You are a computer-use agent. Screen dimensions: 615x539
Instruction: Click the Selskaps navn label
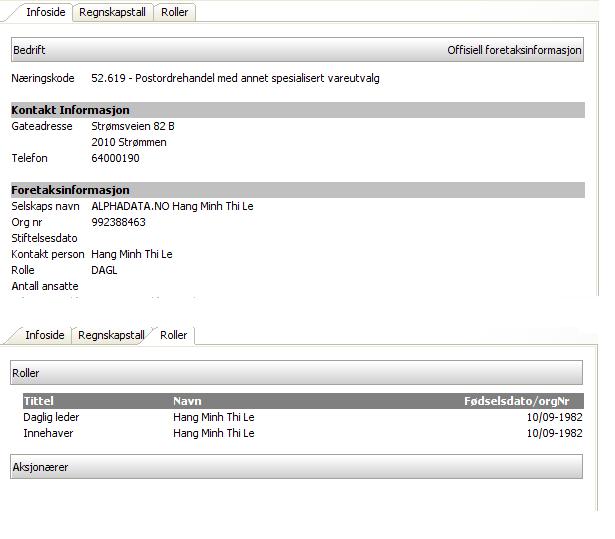pyautogui.click(x=45, y=206)
